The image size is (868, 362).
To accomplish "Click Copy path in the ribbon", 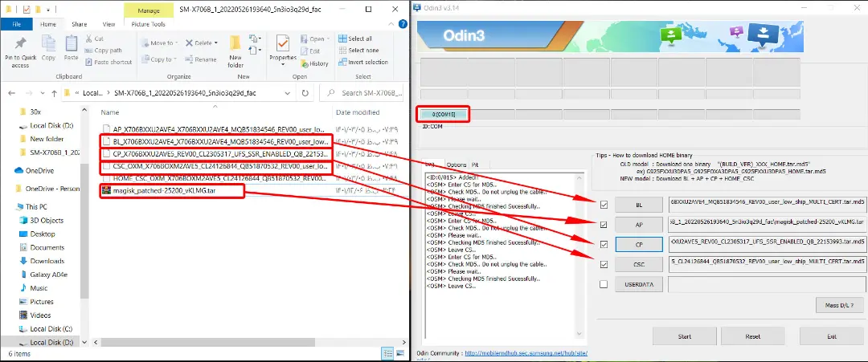I will click(x=104, y=51).
